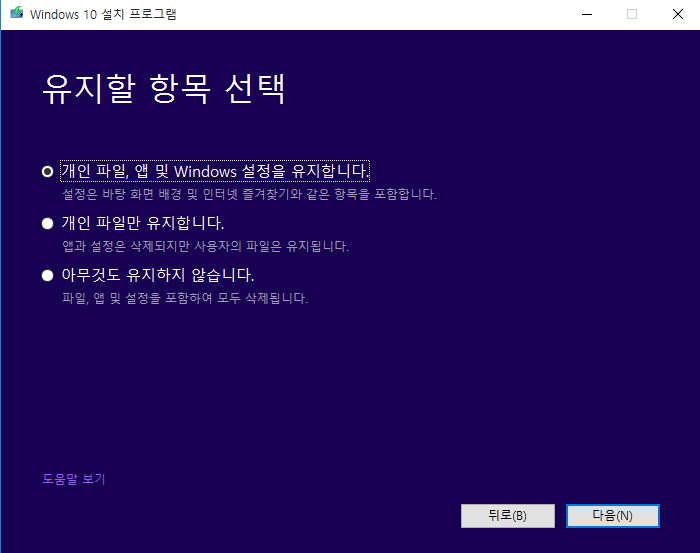Close the Windows 10 설치 프로그램 window
This screenshot has width=700, height=553.
pos(678,14)
